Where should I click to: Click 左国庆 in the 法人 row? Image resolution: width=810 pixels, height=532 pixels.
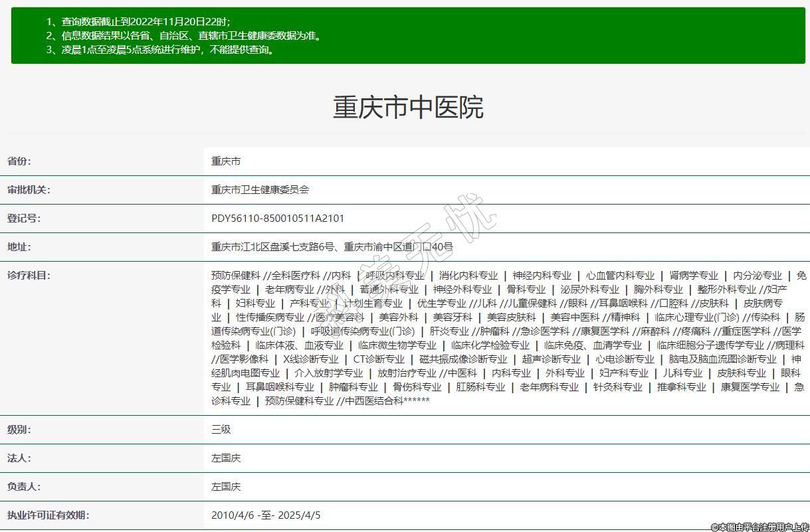coord(226,458)
